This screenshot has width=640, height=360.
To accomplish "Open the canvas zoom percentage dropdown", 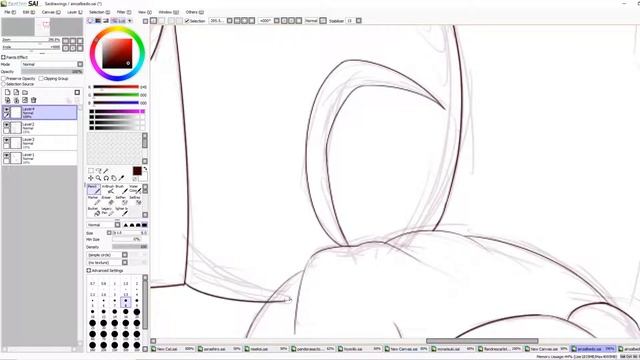I will coord(229,20).
